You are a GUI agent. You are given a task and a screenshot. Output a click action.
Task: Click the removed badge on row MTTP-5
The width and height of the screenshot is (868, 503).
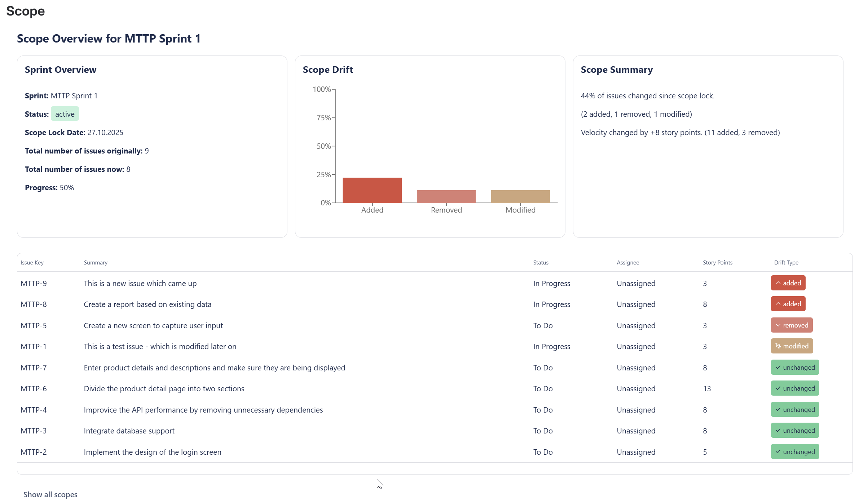coord(792,325)
